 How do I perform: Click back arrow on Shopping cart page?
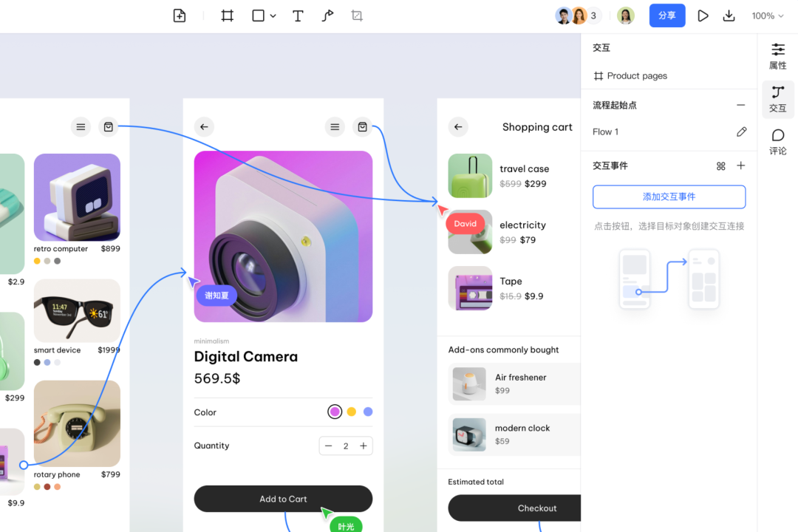(x=458, y=127)
